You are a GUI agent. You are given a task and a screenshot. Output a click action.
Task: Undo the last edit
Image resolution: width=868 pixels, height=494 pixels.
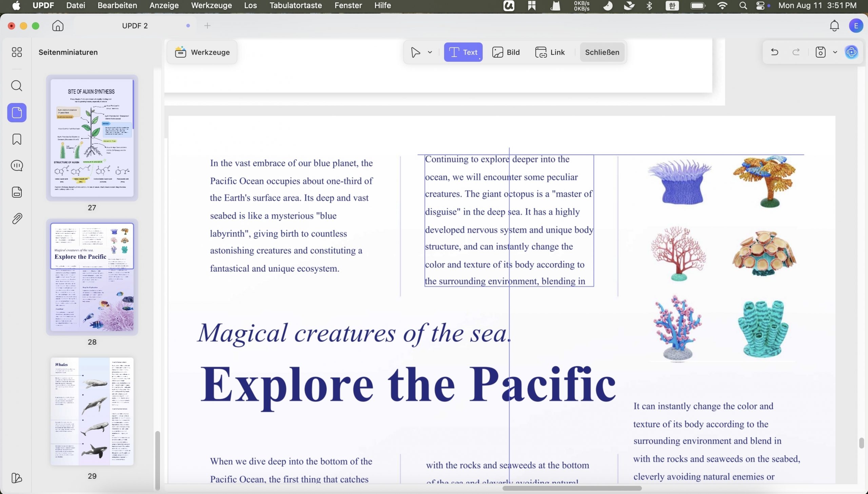point(774,52)
